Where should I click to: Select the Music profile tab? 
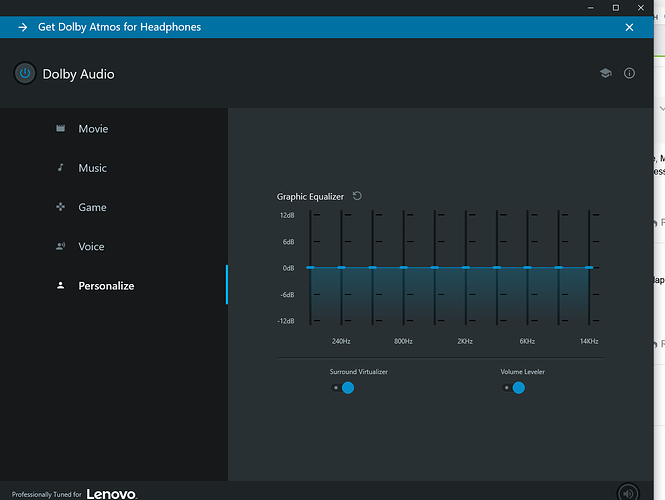point(93,168)
